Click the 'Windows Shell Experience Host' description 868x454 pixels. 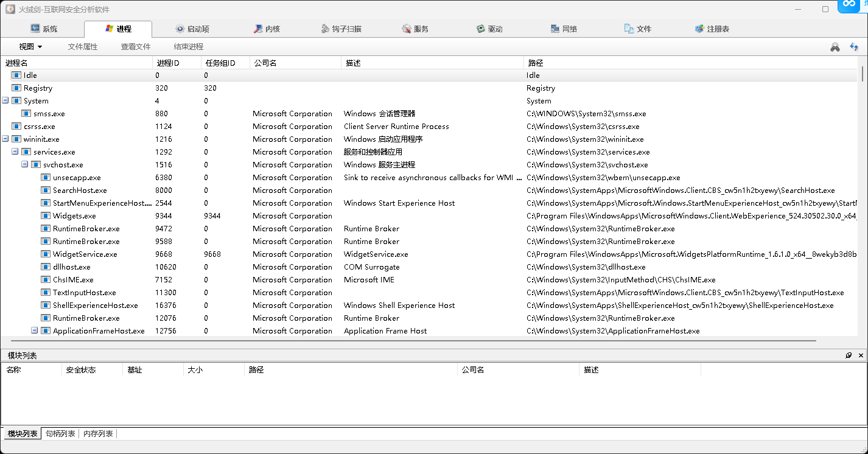tap(399, 306)
